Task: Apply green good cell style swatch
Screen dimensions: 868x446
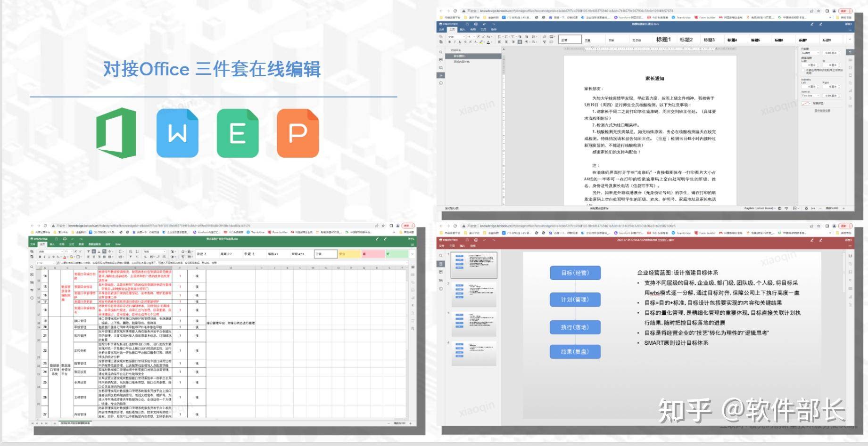Action: pyautogui.click(x=397, y=254)
